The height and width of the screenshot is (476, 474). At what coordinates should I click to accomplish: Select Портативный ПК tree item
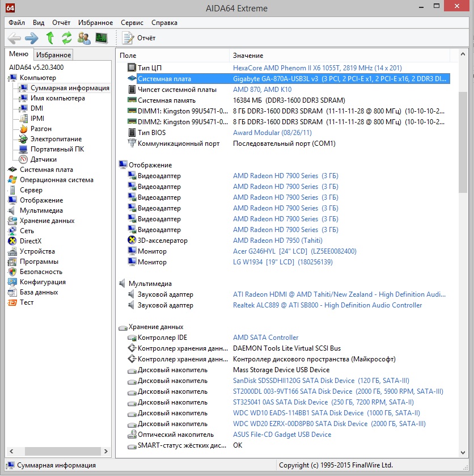click(57, 149)
